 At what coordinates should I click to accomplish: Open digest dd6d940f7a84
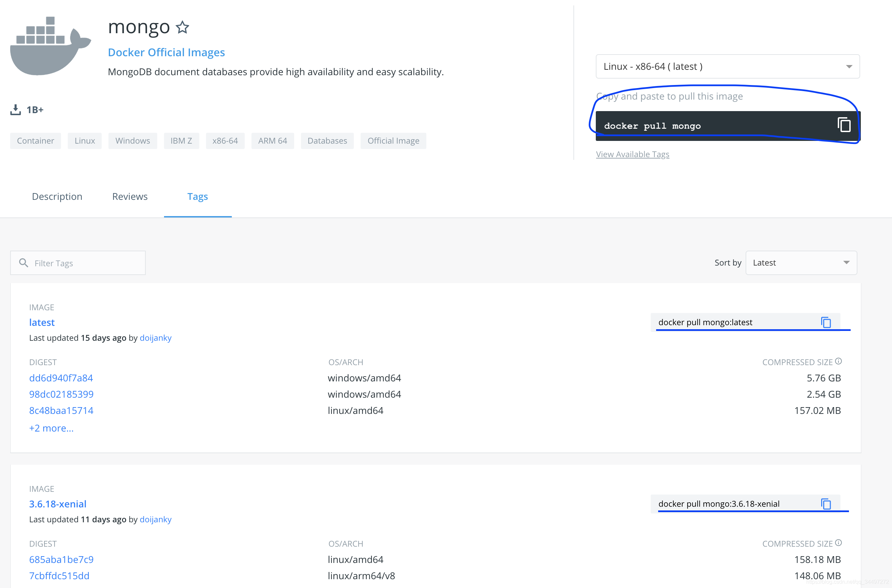[61, 378]
